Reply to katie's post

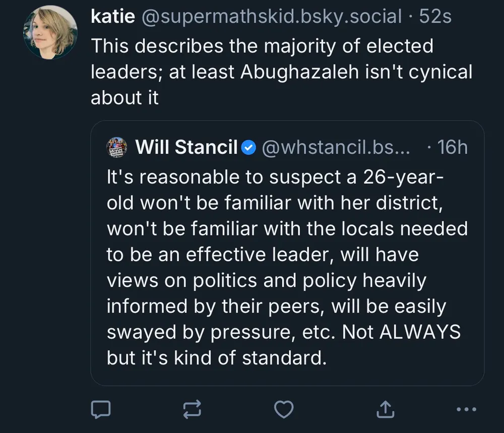[100, 408]
